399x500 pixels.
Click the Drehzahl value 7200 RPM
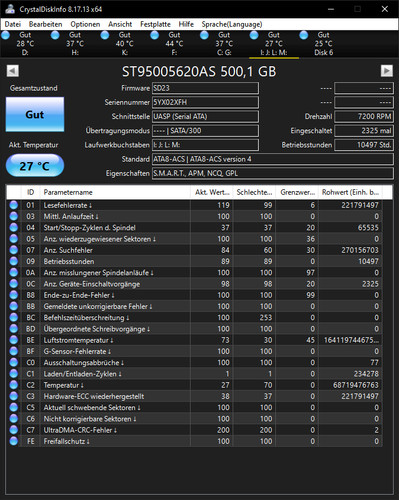[364, 117]
